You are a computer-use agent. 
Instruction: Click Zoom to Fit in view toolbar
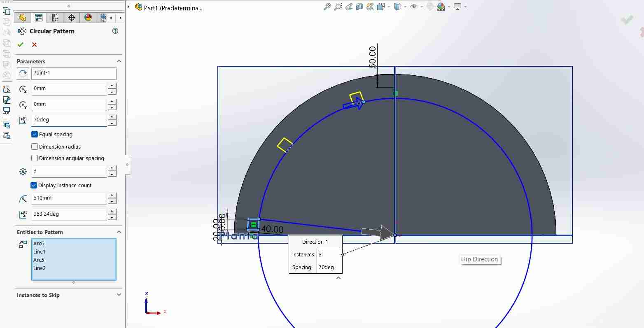pos(327,7)
